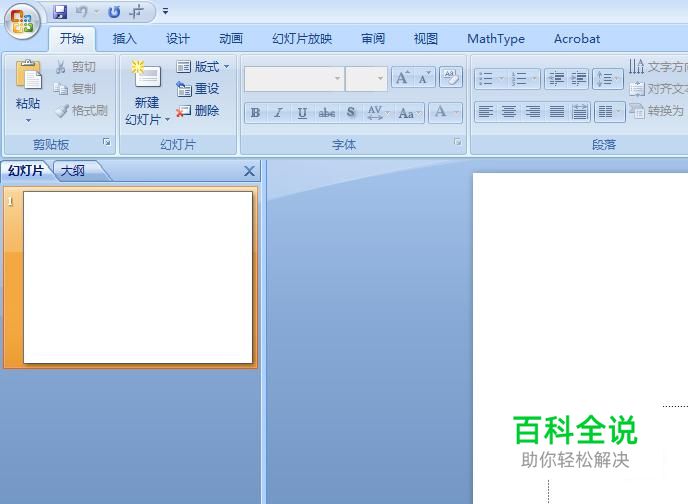Click the 新建幻灯片 new slide icon
This screenshot has width=688, height=504.
147,75
